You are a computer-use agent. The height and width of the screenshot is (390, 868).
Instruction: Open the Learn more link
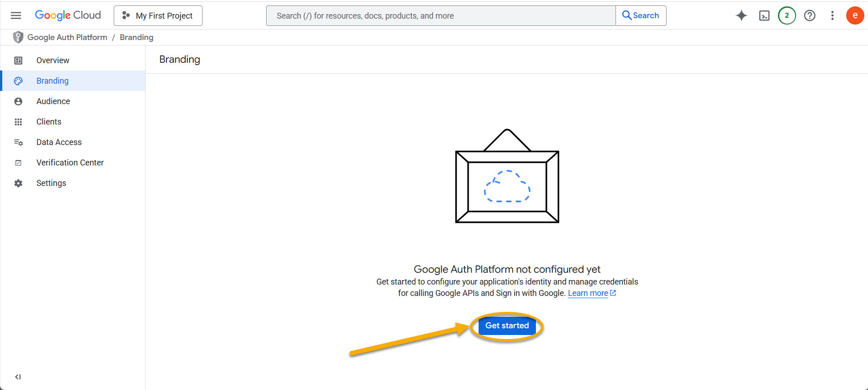(592, 293)
